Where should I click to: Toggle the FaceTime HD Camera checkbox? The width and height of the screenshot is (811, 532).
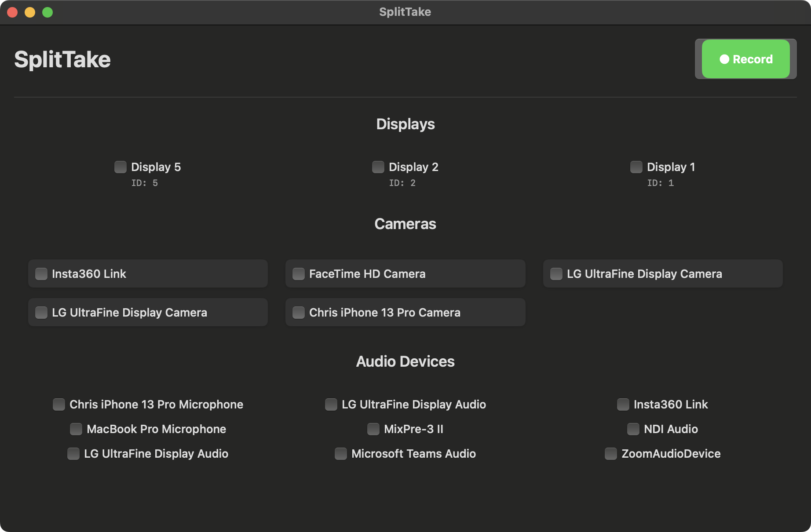pyautogui.click(x=299, y=274)
